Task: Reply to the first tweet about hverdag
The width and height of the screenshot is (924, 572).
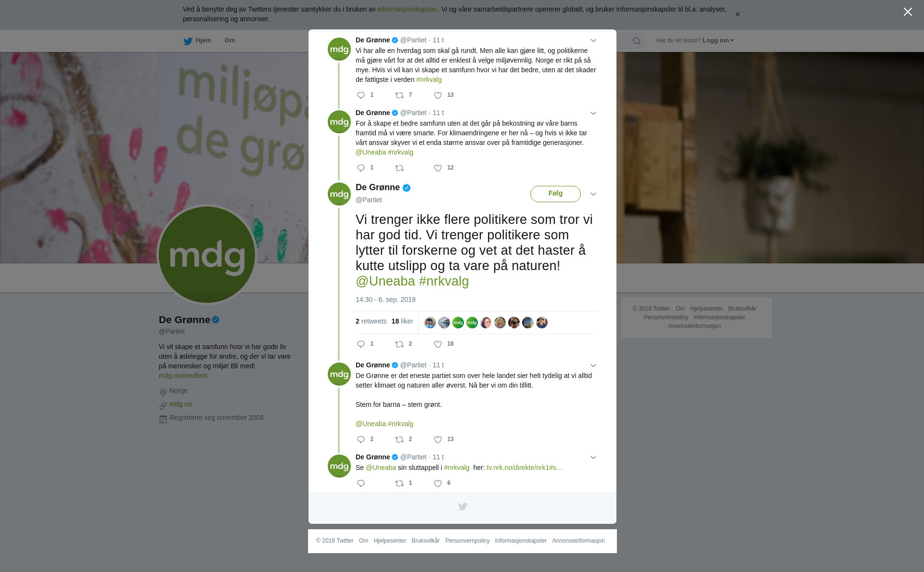Action: point(361,95)
